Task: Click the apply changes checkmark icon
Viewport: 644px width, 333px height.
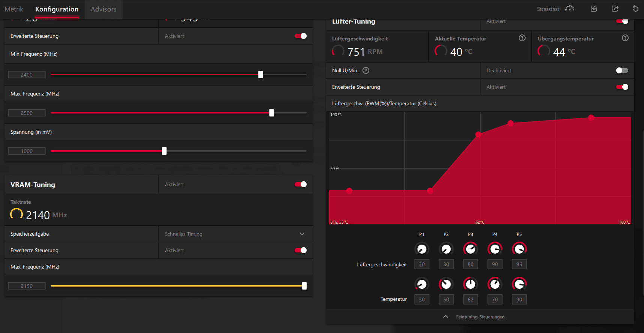Action: click(x=594, y=9)
